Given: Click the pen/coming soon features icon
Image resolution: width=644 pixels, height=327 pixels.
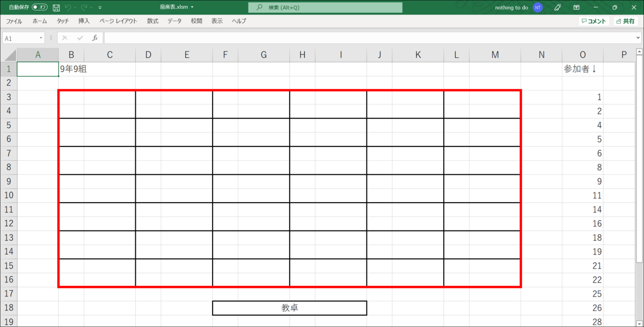Looking at the screenshot, I should click(x=558, y=8).
